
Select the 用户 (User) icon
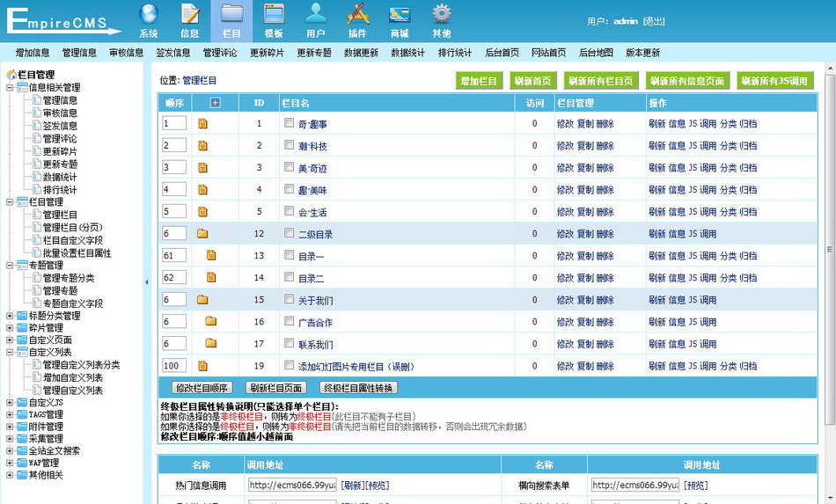click(x=315, y=15)
